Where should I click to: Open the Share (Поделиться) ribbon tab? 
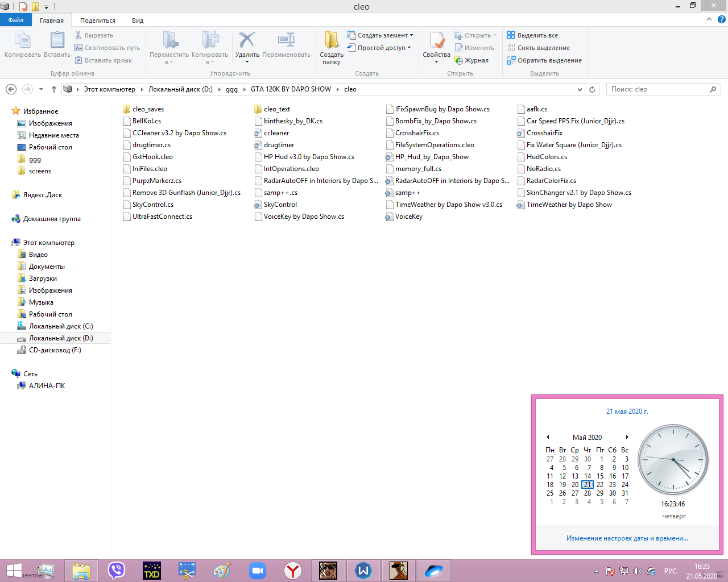click(x=97, y=20)
